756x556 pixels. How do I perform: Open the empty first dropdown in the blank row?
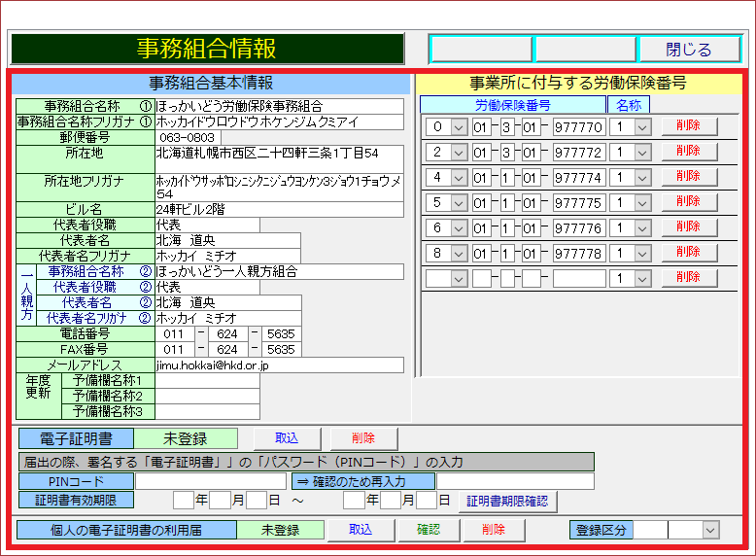pos(458,278)
